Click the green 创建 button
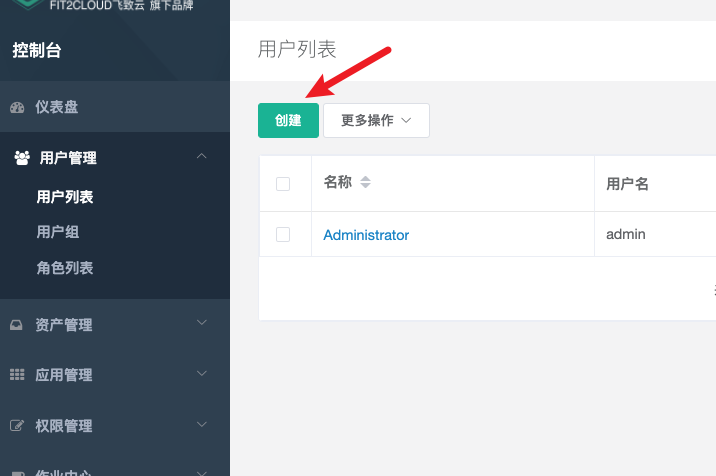 tap(288, 120)
